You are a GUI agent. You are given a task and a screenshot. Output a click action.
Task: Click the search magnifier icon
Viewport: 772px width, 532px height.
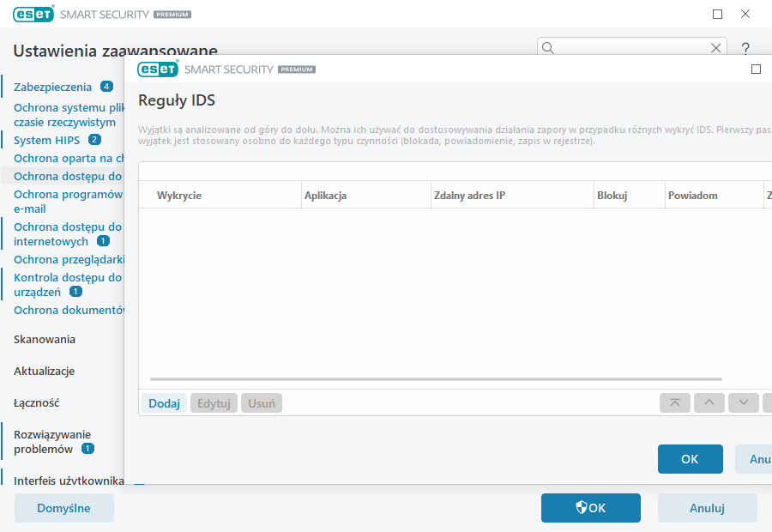click(549, 48)
